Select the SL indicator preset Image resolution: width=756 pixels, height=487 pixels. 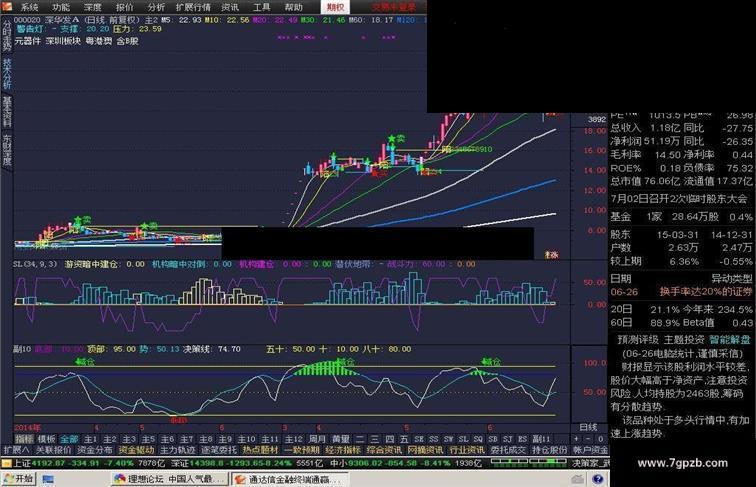(x=463, y=439)
